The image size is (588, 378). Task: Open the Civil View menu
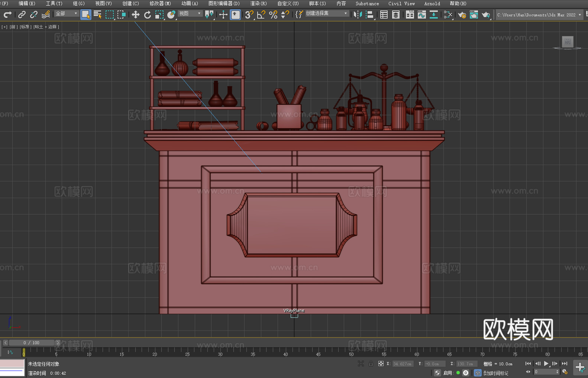click(401, 3)
